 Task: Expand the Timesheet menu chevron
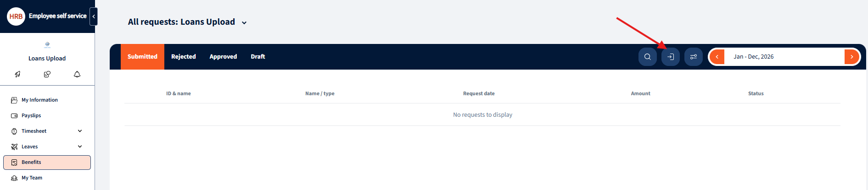80,131
